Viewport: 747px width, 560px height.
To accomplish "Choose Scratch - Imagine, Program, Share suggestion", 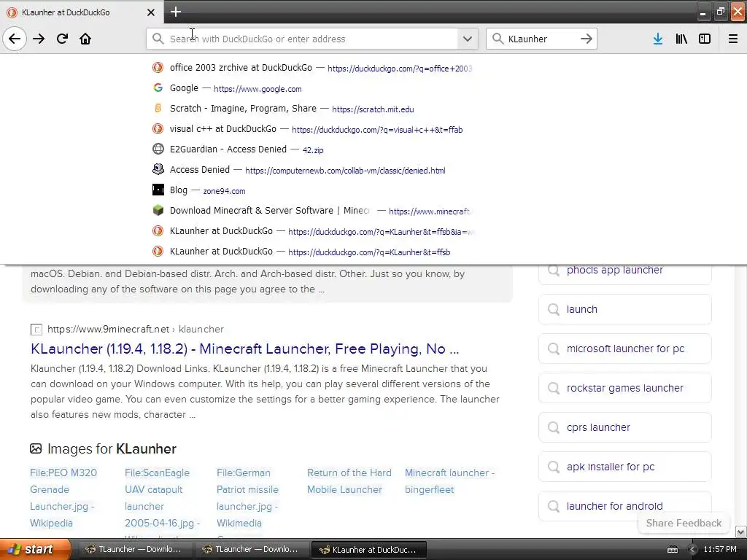I will click(312, 109).
